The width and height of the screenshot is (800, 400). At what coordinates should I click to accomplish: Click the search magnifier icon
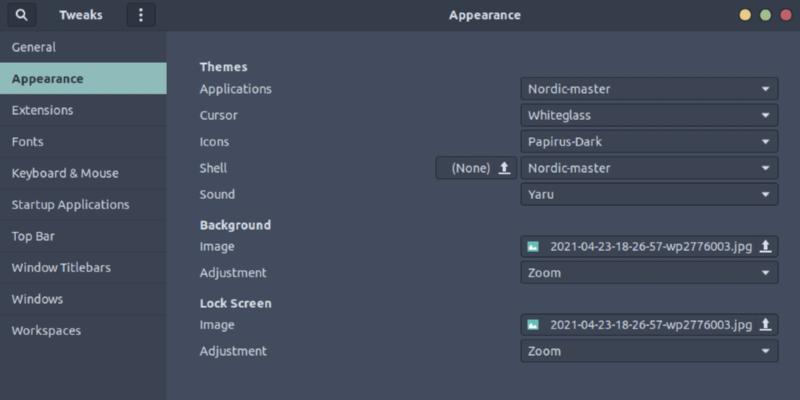click(21, 15)
